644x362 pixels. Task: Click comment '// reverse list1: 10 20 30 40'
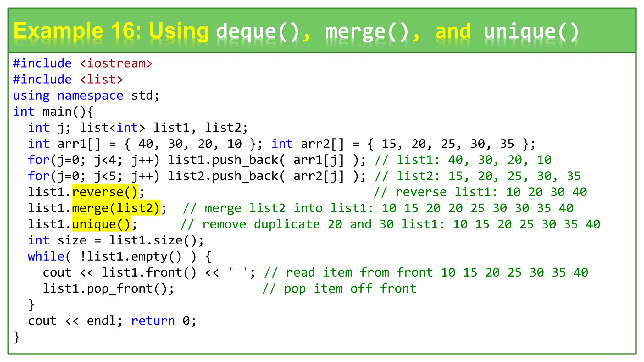point(480,192)
